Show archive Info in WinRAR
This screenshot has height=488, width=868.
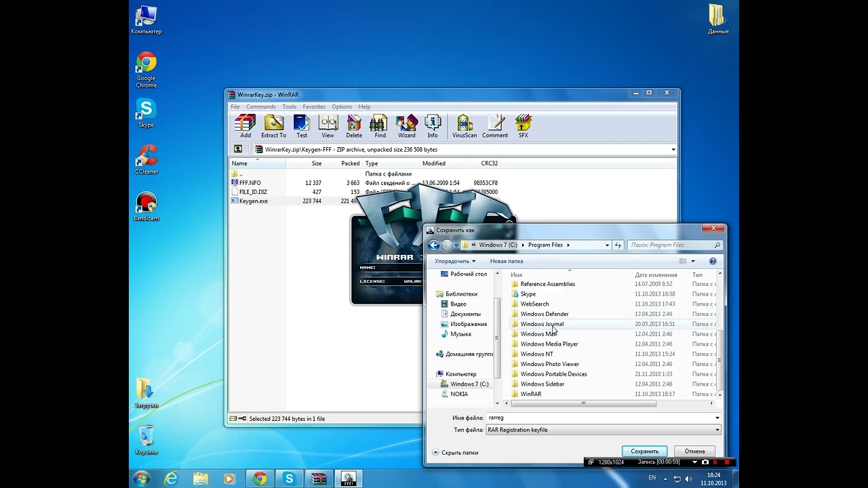coord(432,126)
